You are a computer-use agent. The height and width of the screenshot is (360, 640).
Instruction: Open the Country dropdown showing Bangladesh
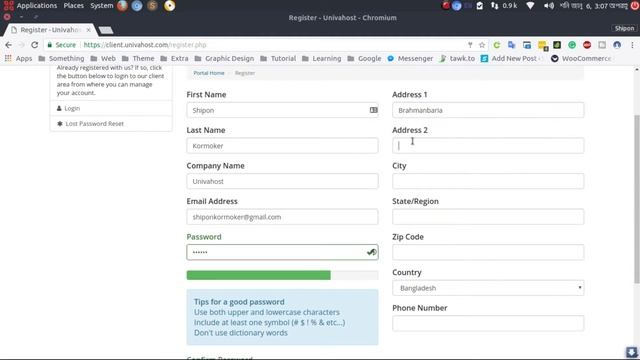[488, 288]
